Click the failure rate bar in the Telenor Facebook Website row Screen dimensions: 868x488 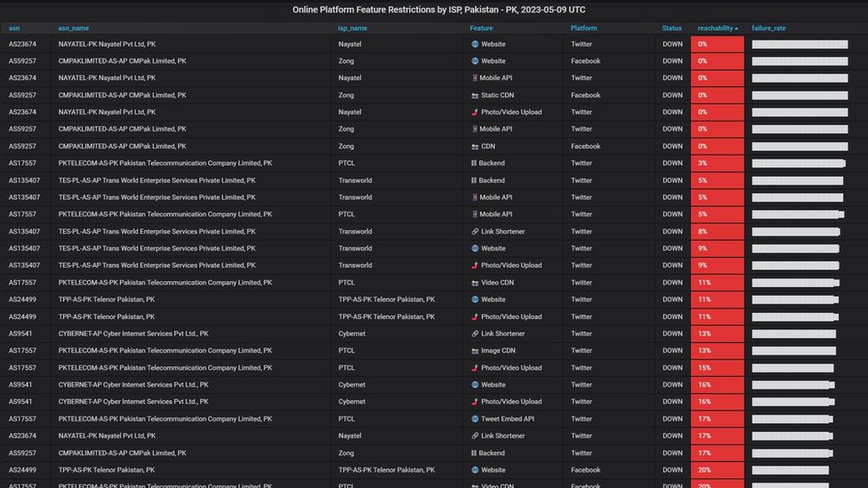tap(790, 470)
